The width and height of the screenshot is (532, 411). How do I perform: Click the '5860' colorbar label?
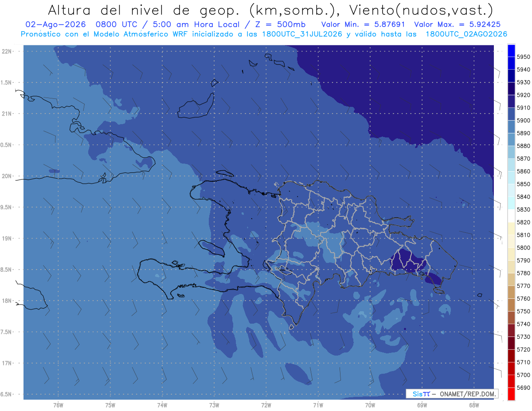(523, 172)
